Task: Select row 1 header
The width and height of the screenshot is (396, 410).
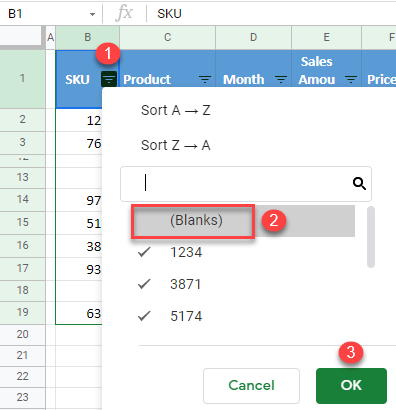Action: click(22, 79)
